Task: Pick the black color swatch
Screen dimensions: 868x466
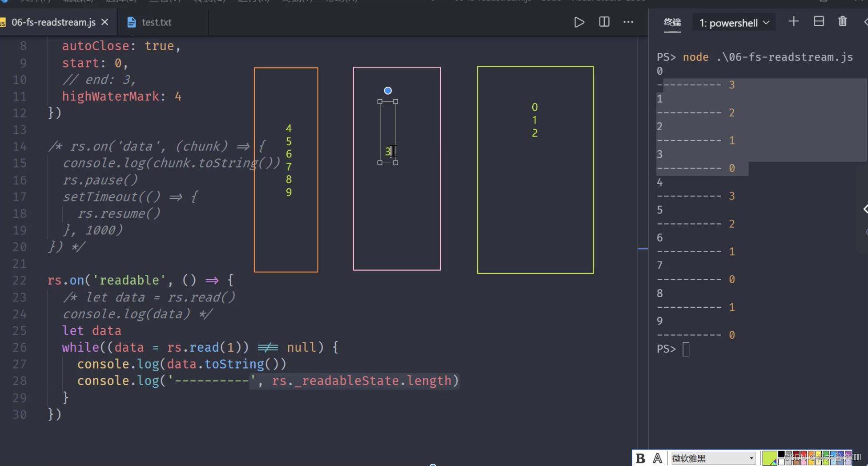Action: click(781, 454)
